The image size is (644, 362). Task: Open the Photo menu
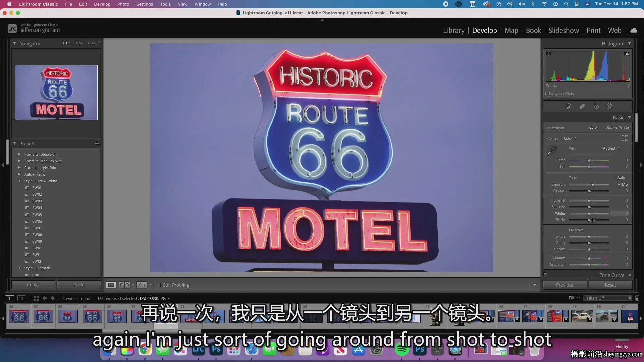123,4
